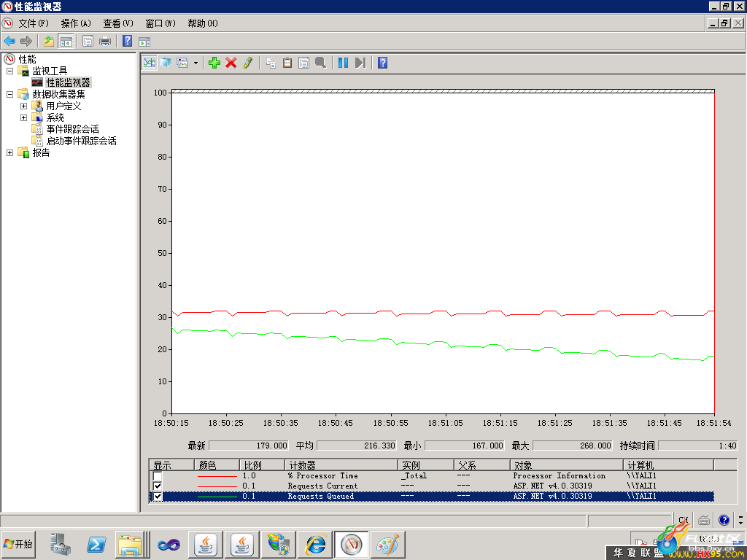Select 启动事件跟踪会话 in the tree
This screenshot has height=560, width=747.
(x=81, y=141)
